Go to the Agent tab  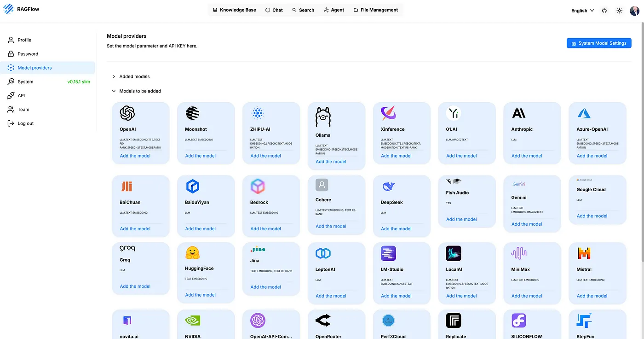333,10
